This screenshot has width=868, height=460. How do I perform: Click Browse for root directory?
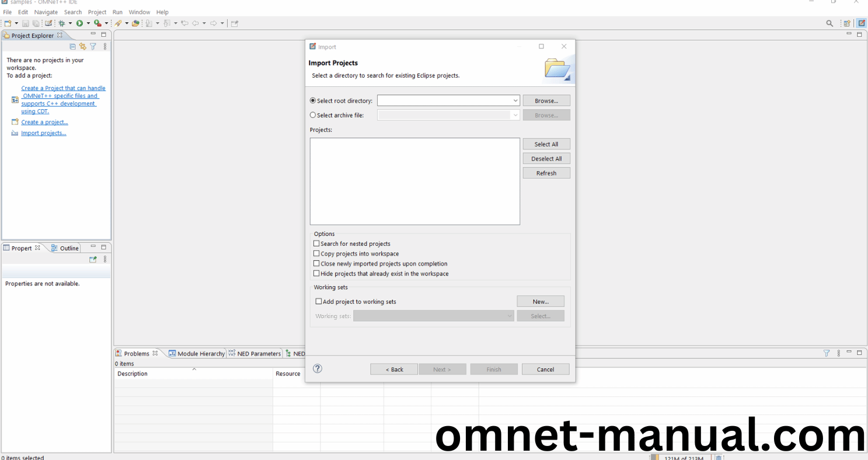[546, 100]
